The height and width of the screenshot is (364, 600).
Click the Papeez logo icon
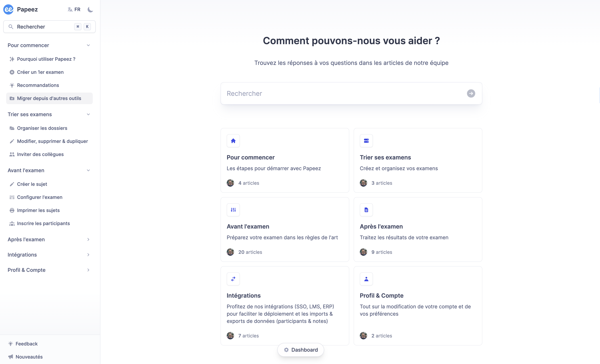pos(9,9)
